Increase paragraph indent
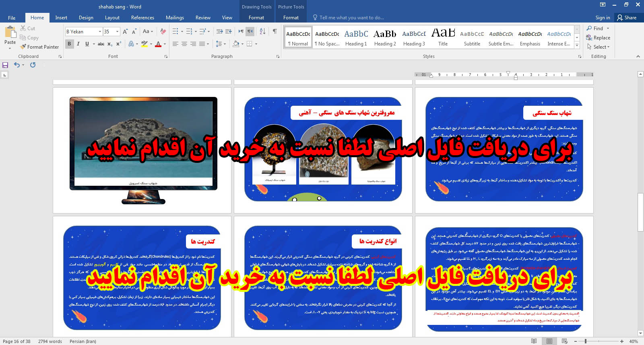 (x=229, y=31)
